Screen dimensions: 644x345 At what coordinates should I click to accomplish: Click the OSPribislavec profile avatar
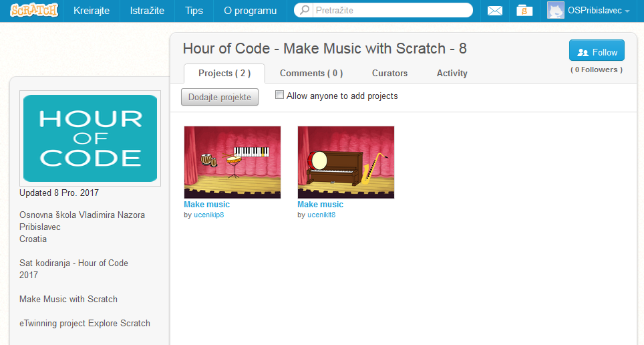point(555,10)
